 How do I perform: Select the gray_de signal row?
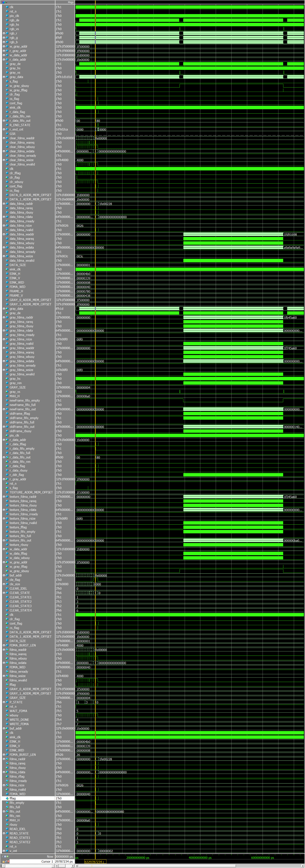point(15,64)
